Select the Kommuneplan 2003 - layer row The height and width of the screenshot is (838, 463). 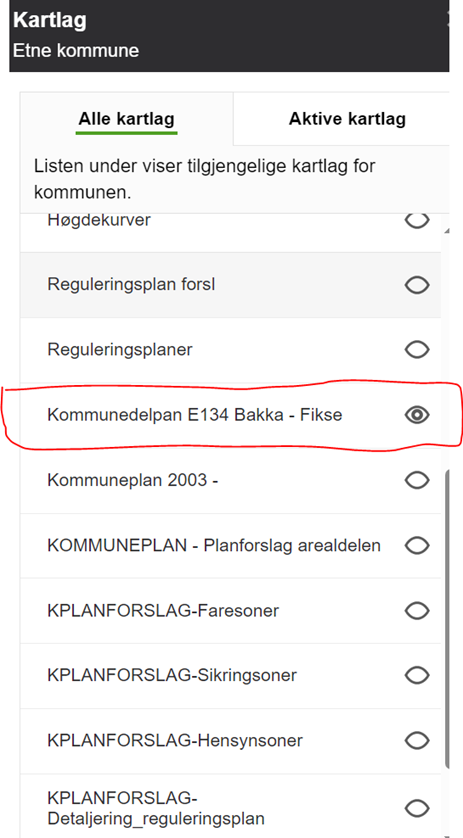(230, 480)
